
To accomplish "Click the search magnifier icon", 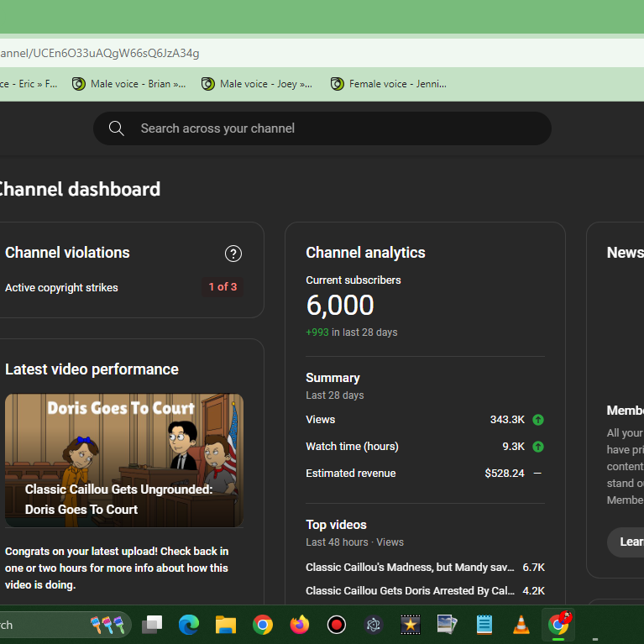I will pyautogui.click(x=117, y=128).
